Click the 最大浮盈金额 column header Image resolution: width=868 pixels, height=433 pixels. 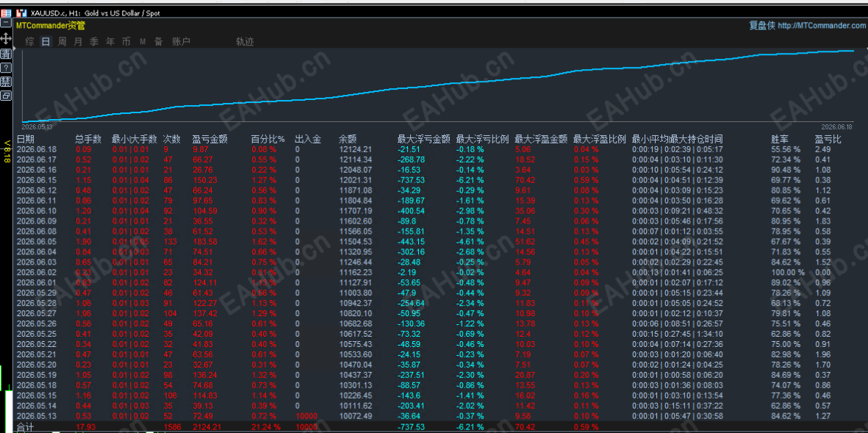pyautogui.click(x=542, y=139)
